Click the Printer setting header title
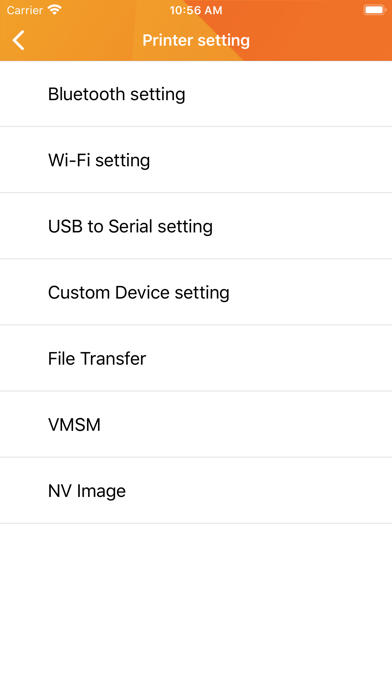 (x=196, y=40)
